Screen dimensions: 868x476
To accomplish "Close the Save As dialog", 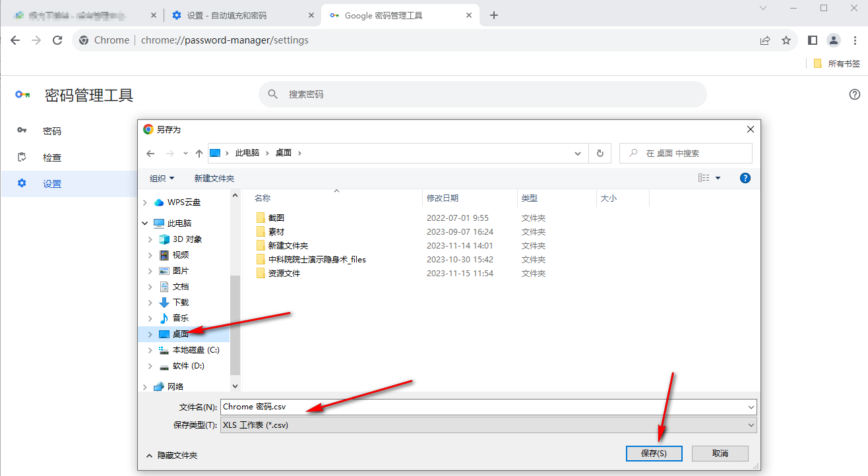I will click(749, 129).
